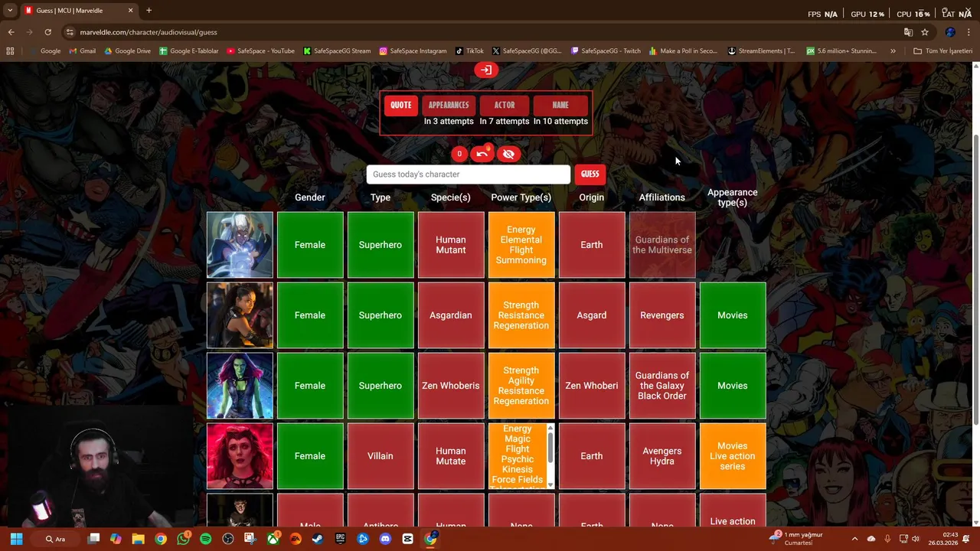Toggle the crossed-eye hide icon

pyautogui.click(x=508, y=154)
